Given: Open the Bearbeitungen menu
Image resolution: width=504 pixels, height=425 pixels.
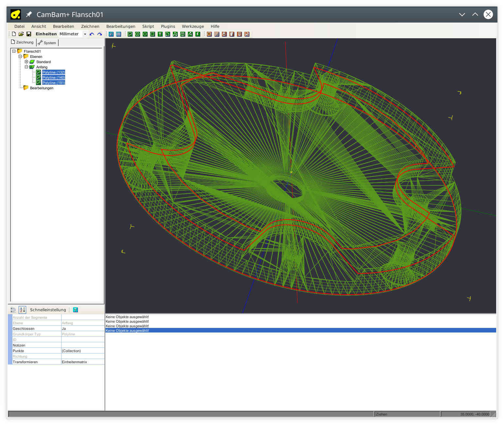Looking at the screenshot, I should (121, 26).
